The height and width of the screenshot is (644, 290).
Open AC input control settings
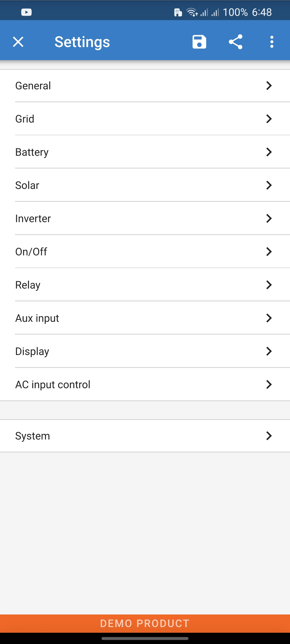click(x=145, y=385)
